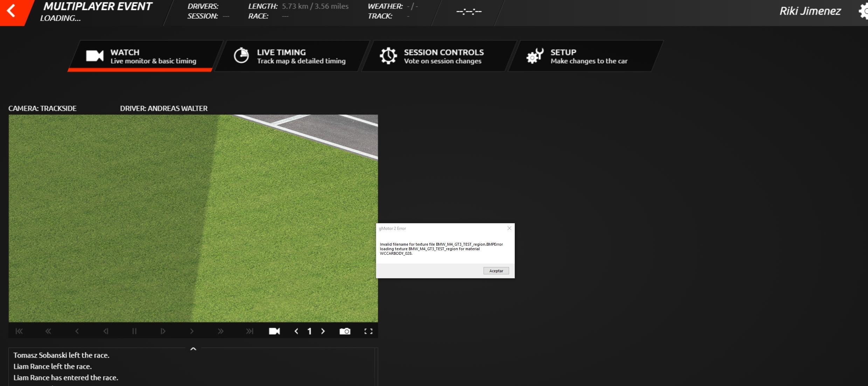Select the next driver arrow

(323, 331)
